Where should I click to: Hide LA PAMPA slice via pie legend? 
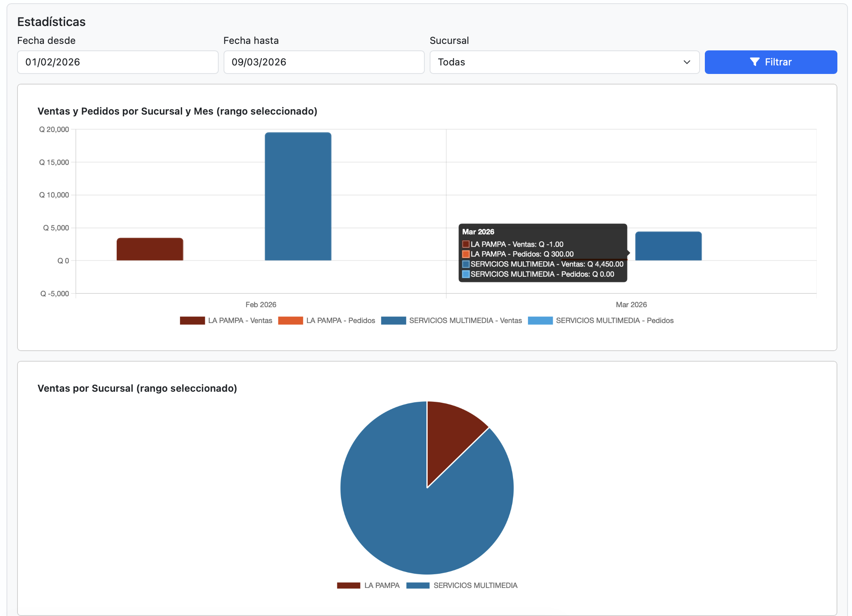(348, 586)
